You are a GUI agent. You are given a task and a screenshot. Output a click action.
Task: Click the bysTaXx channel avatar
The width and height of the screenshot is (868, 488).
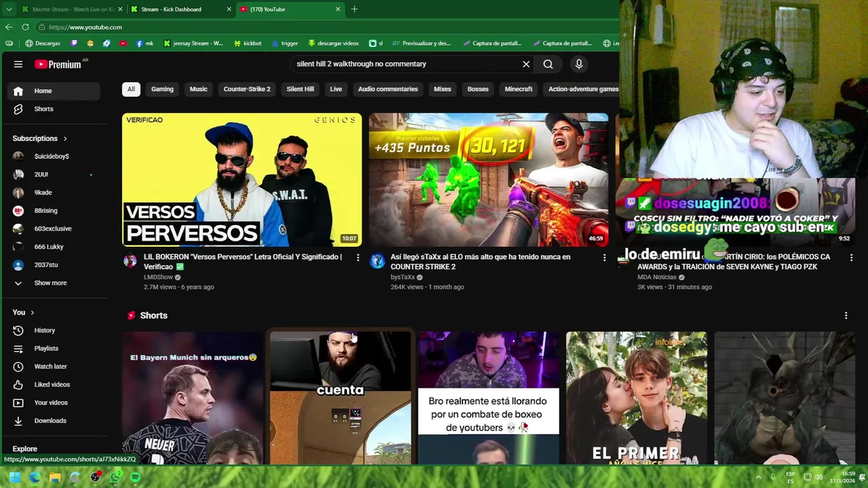click(377, 261)
